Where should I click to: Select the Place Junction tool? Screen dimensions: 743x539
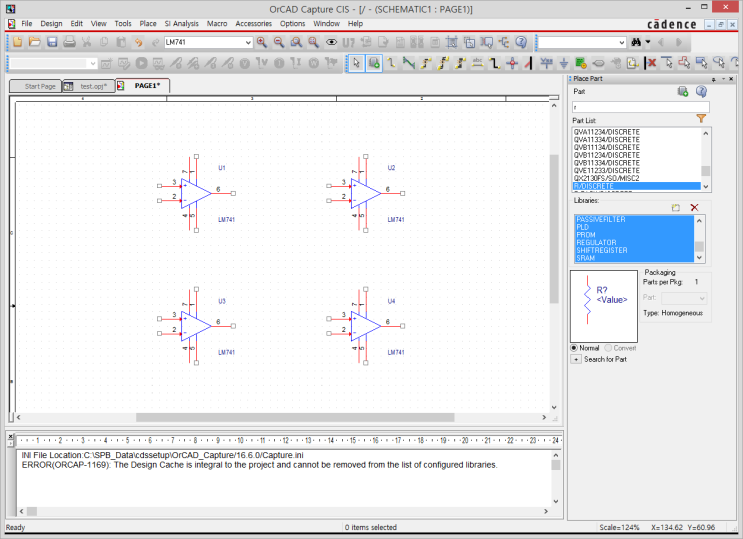(x=512, y=63)
